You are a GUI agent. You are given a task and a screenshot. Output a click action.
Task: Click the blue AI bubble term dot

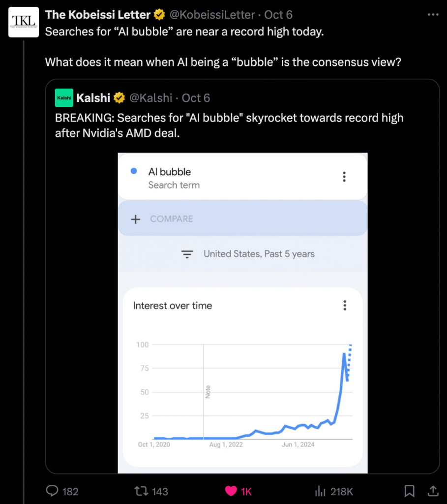click(x=134, y=171)
